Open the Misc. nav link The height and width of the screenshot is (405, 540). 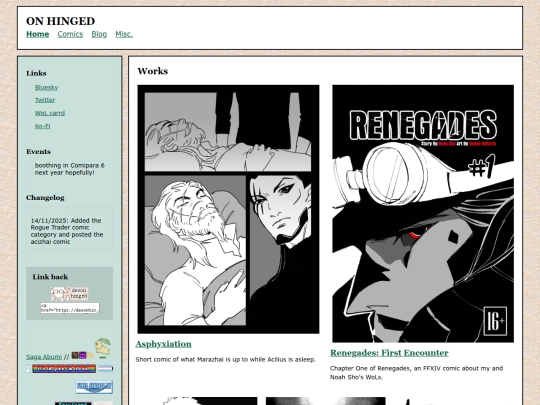pyautogui.click(x=124, y=34)
